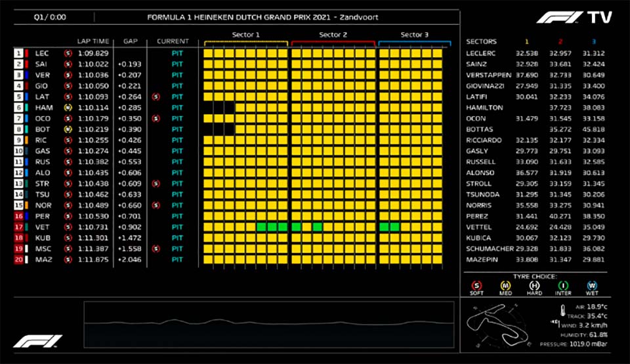Click PER's soft tyre icon beside lap time
This screenshot has width=630, height=364.
(x=68, y=216)
